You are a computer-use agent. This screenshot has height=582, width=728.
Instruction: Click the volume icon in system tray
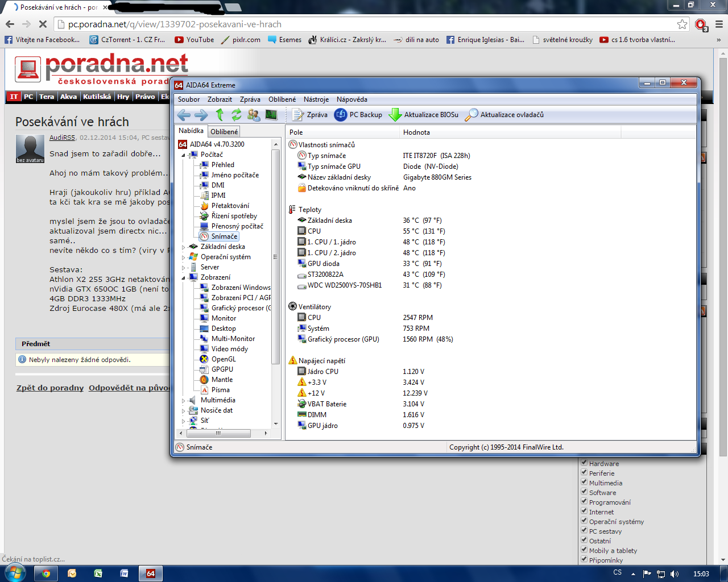(675, 573)
